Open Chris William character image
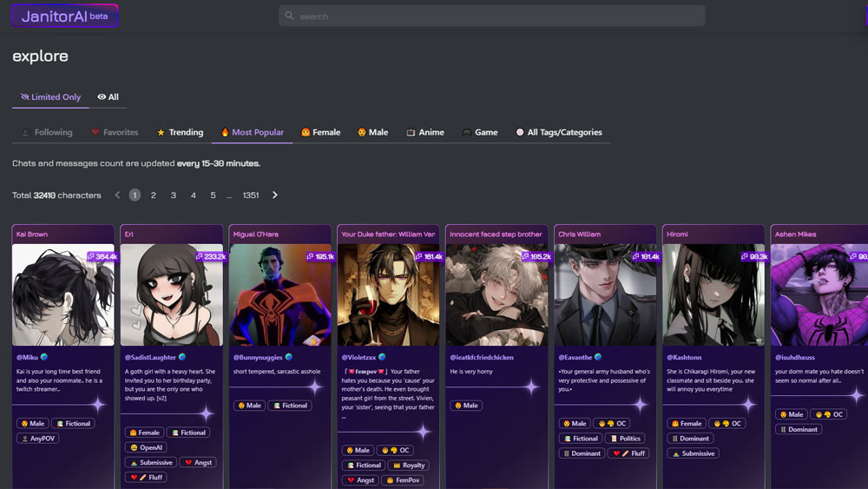The width and height of the screenshot is (868, 489). click(606, 294)
